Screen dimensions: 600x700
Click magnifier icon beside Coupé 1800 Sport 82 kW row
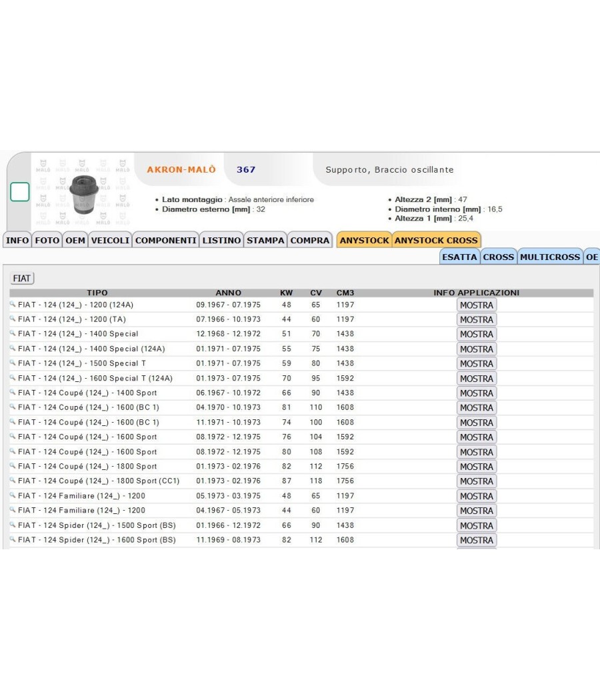[x=13, y=465]
